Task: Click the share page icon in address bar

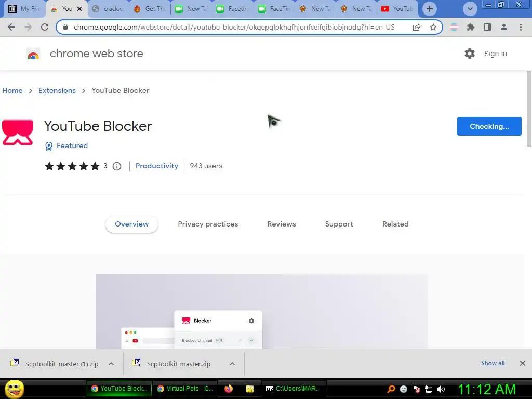Action: pyautogui.click(x=417, y=27)
